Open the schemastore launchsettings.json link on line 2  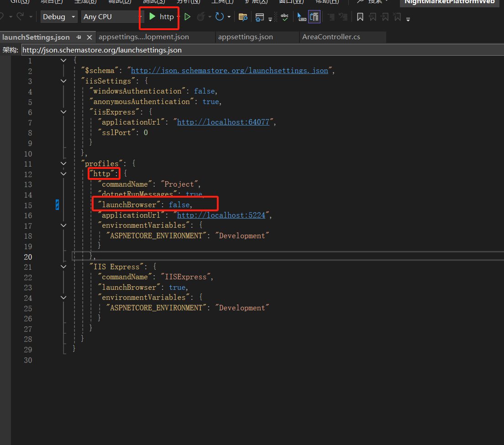(x=230, y=71)
